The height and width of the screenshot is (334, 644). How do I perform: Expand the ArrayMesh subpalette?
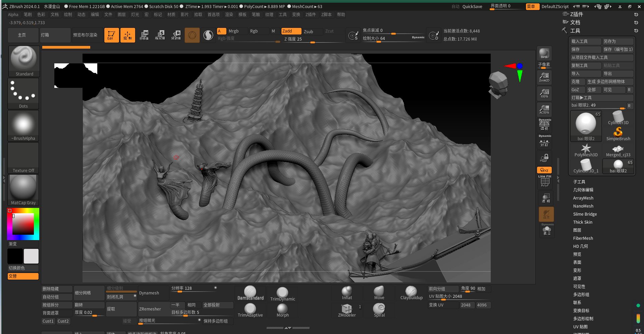pos(583,198)
